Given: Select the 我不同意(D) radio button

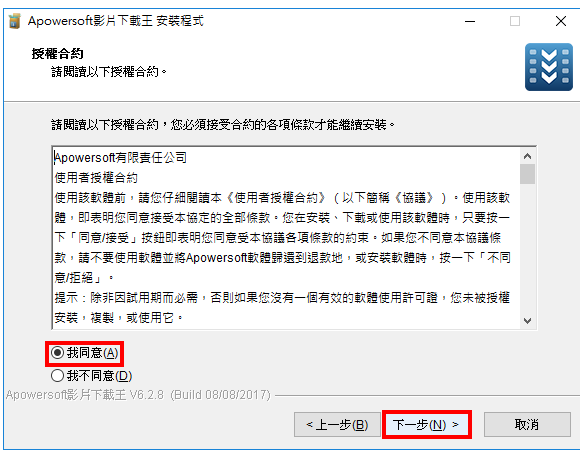Looking at the screenshot, I should (91, 376).
